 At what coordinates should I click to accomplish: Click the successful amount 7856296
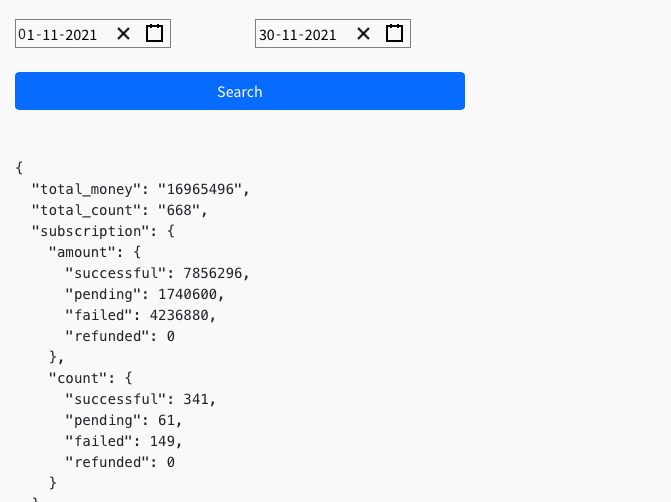pyautogui.click(x=207, y=273)
